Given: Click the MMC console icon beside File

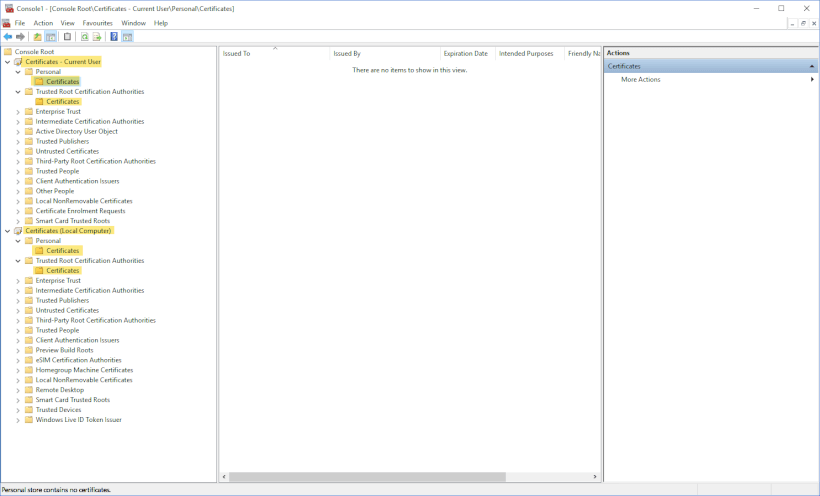Looking at the screenshot, I should (6, 23).
